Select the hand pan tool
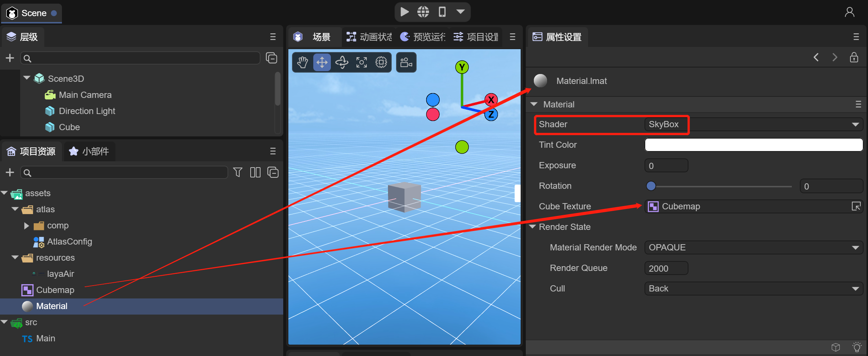This screenshot has height=356, width=868. point(302,62)
